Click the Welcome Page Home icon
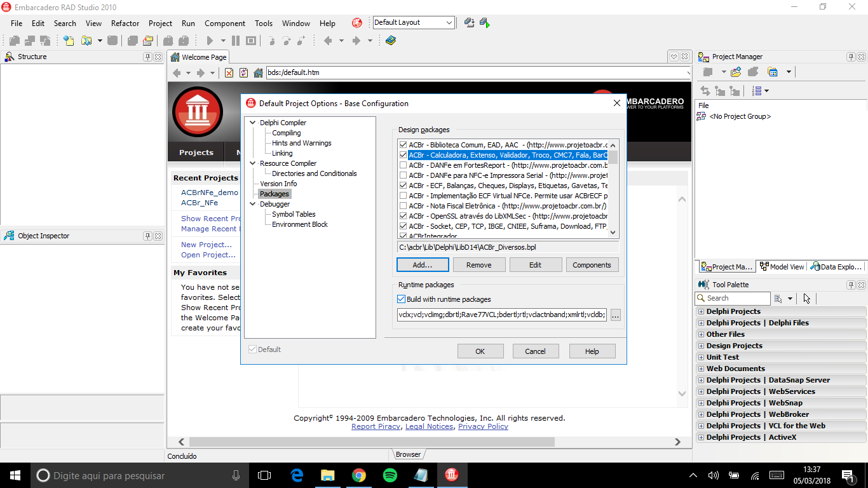868x488 pixels. (x=258, y=73)
